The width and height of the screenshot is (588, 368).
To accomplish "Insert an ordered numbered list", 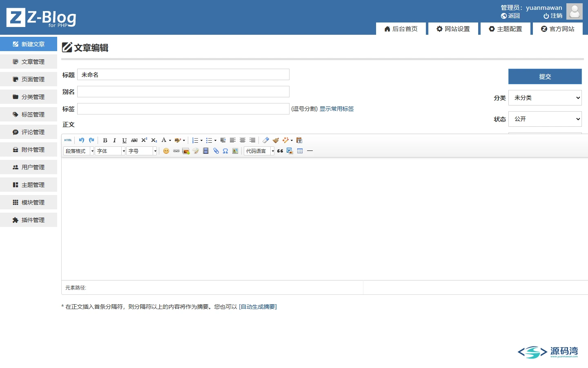I will click(195, 140).
